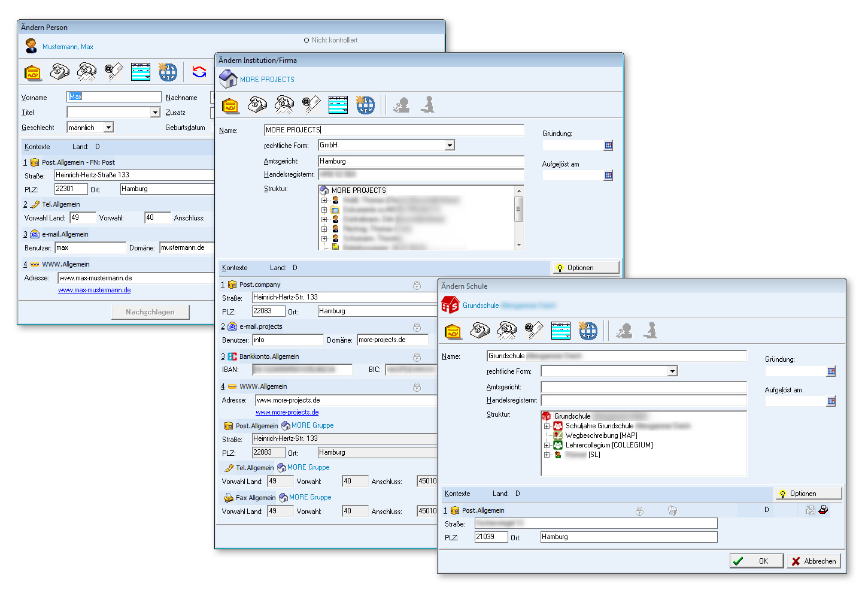Expand the Lehrercollegium [COLLEGIUM] tree node

pyautogui.click(x=547, y=445)
